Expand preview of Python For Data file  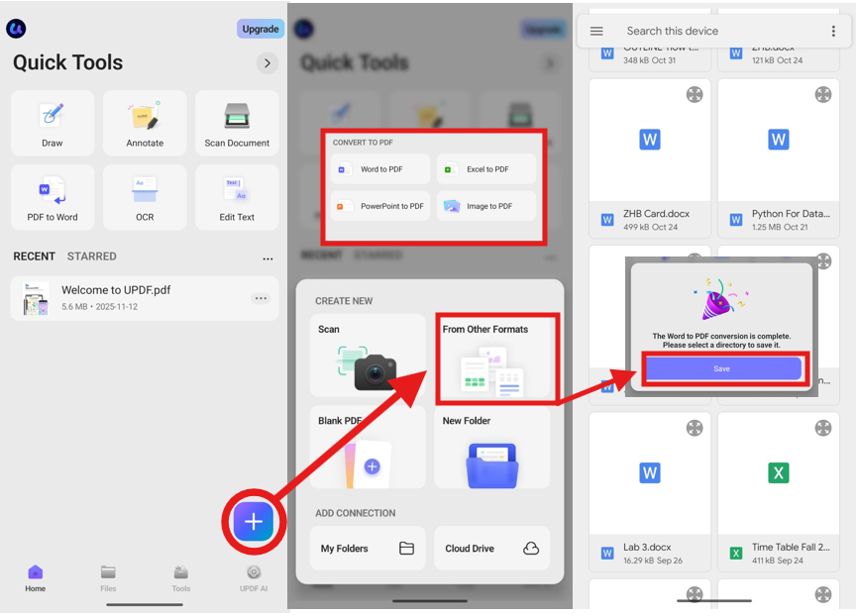coord(823,95)
